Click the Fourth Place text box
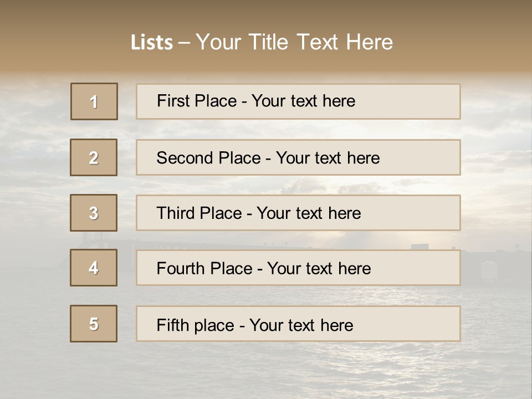This screenshot has width=532, height=399. coord(298,268)
